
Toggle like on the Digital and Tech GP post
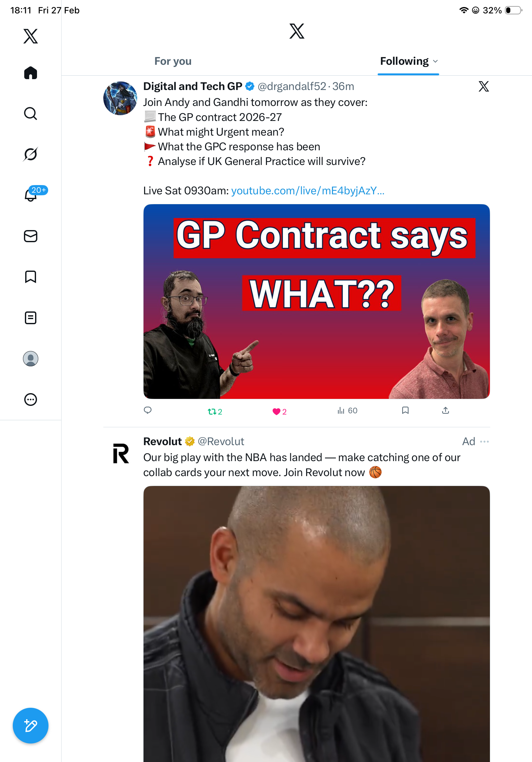click(x=279, y=412)
